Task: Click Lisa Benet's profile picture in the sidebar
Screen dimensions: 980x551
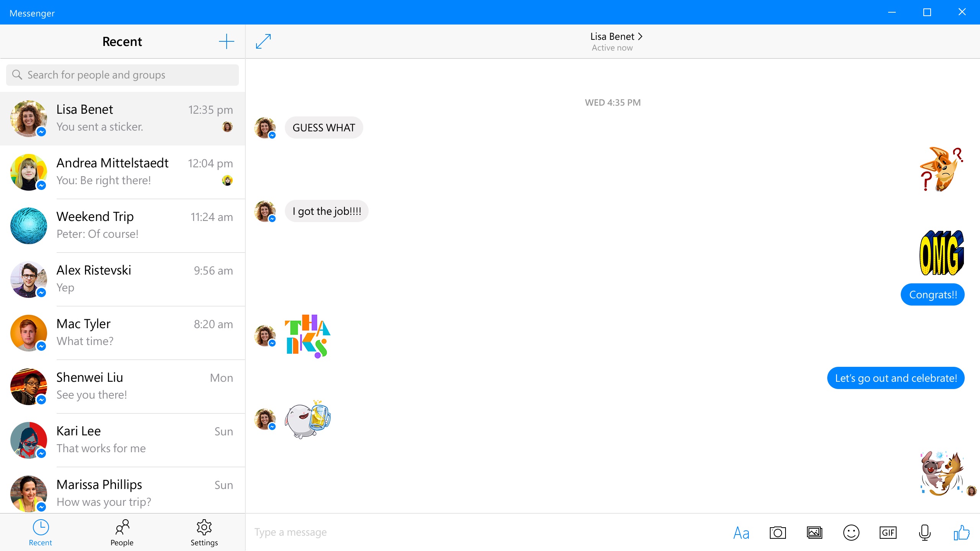Action: pos(29,119)
